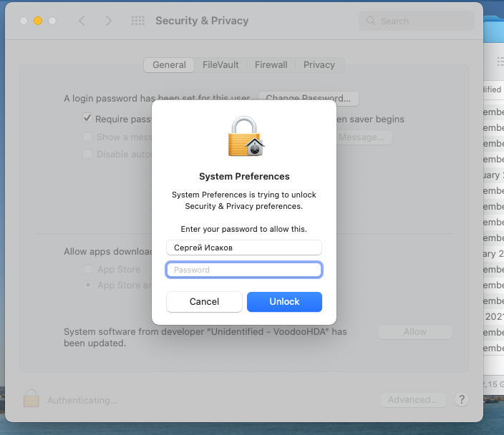Switch to the Privacy tab
Viewport: 504px width, 435px height.
point(319,65)
